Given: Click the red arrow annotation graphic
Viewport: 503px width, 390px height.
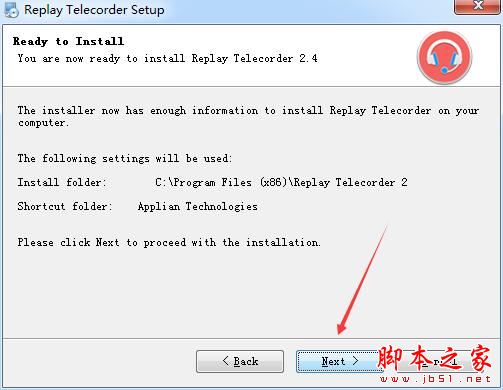Looking at the screenshot, I should point(363,279).
